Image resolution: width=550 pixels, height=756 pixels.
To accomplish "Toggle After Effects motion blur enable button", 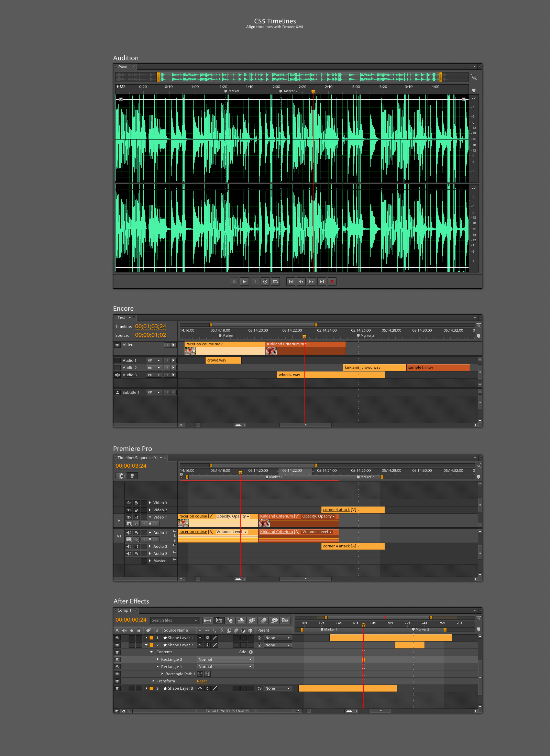I will coord(264,620).
